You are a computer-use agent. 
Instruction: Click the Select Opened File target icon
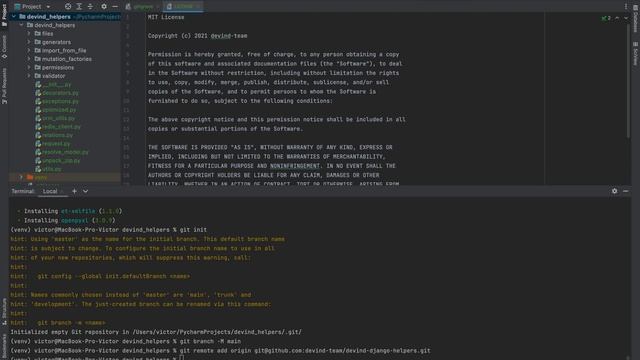point(68,7)
